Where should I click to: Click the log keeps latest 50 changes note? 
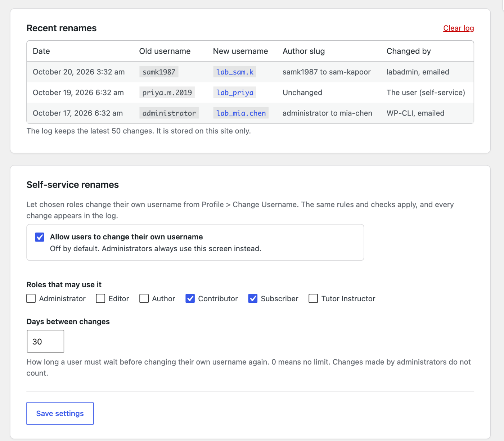click(x=139, y=131)
